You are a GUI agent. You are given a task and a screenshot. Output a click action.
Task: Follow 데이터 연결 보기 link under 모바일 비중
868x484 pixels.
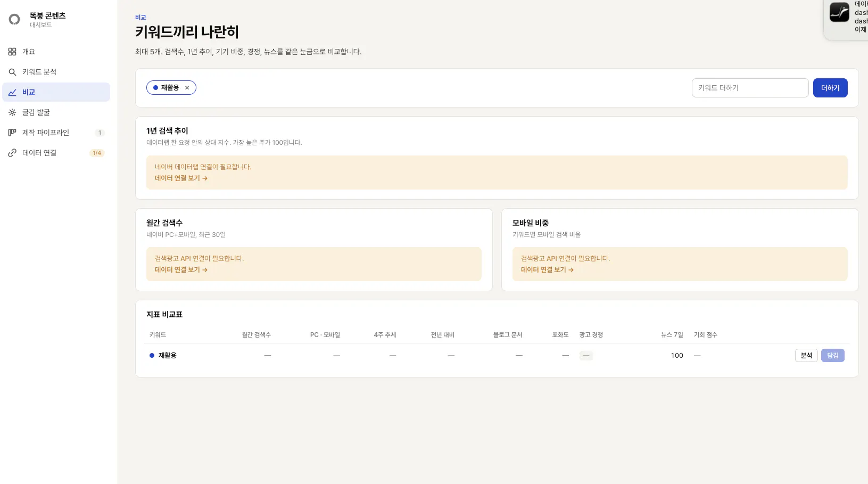547,270
